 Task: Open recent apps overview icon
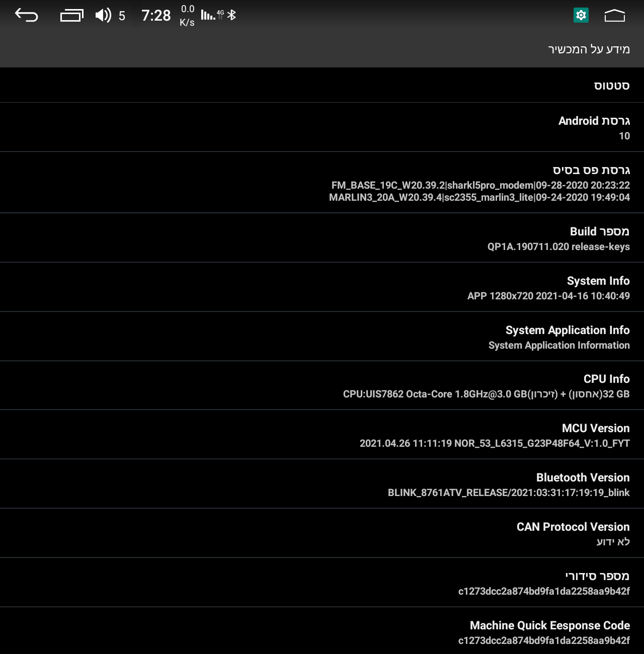(x=72, y=16)
